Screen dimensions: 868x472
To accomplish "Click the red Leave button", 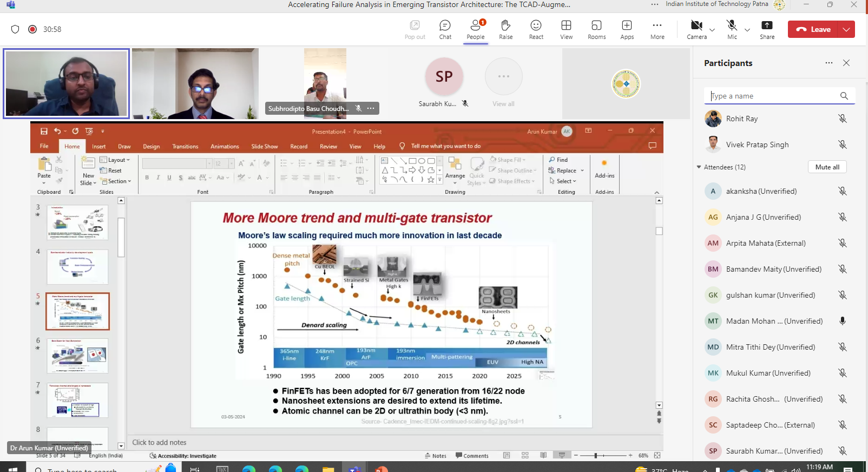I will (x=814, y=29).
